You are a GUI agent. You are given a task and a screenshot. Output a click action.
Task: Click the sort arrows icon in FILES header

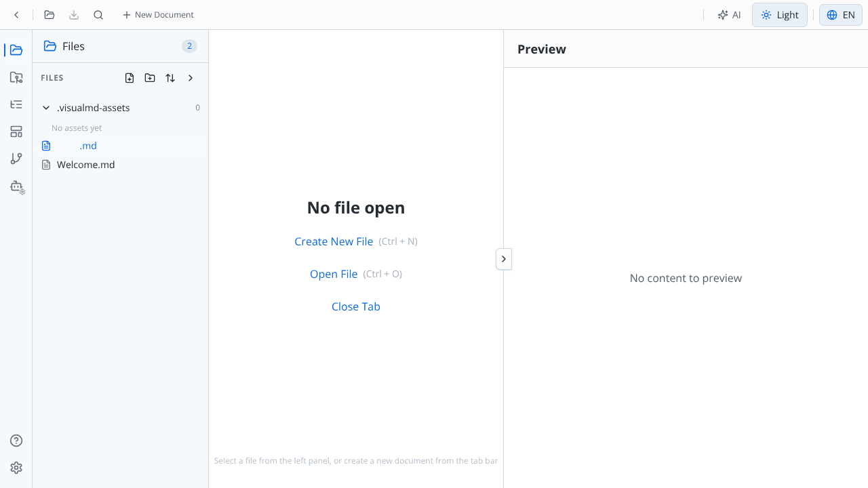click(170, 78)
